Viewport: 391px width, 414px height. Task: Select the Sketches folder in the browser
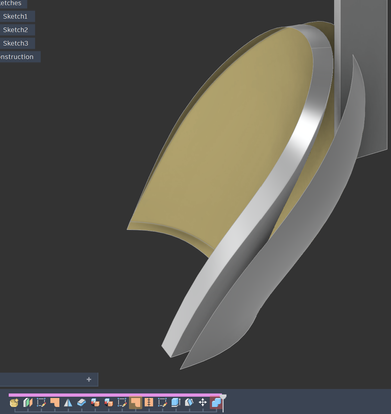point(11,3)
